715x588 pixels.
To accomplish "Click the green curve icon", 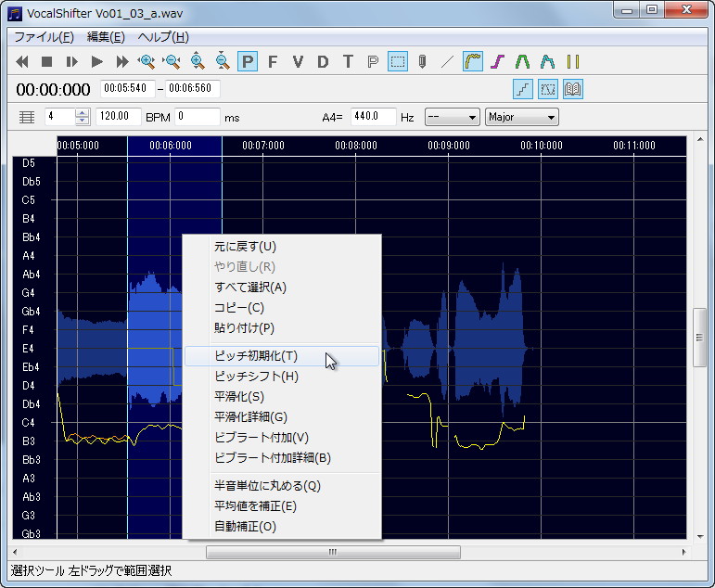I will [522, 61].
